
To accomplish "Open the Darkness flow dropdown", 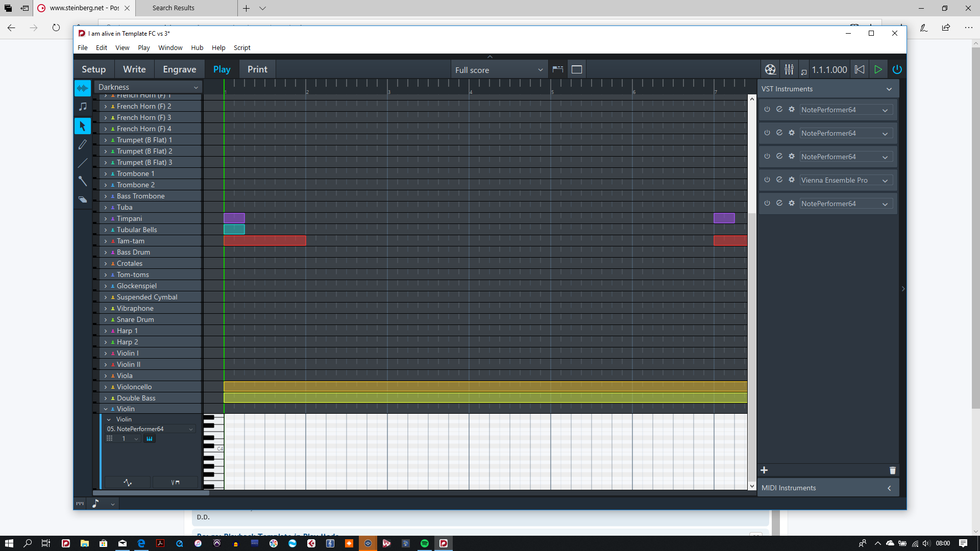I will coord(148,87).
